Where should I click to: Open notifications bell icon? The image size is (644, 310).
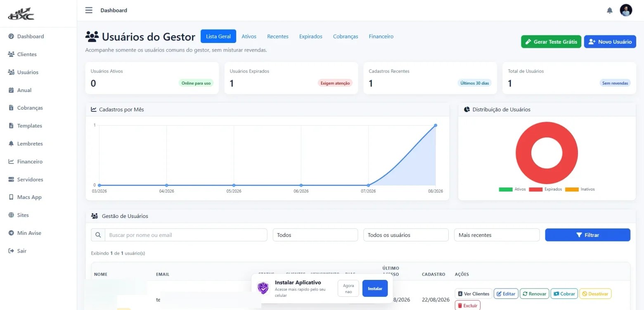610,10
